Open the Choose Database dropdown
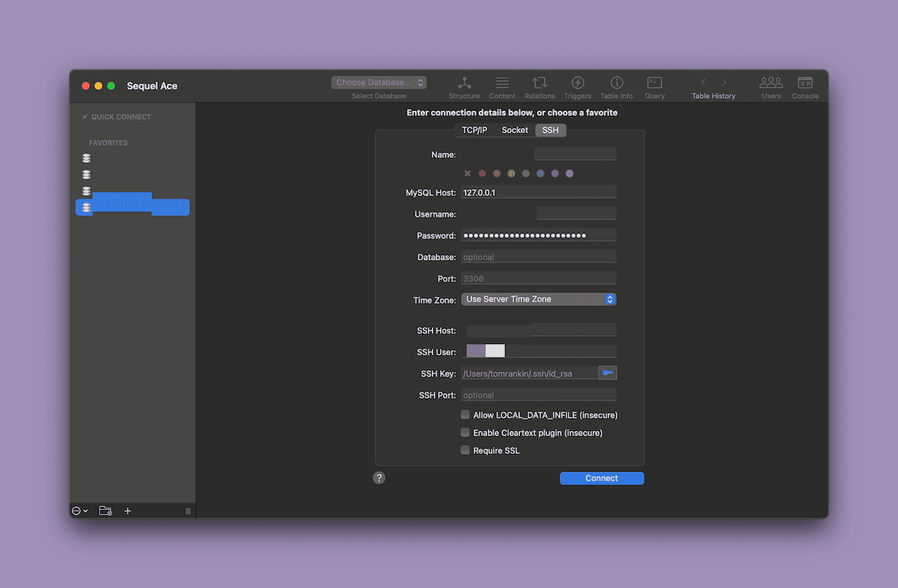 point(379,82)
